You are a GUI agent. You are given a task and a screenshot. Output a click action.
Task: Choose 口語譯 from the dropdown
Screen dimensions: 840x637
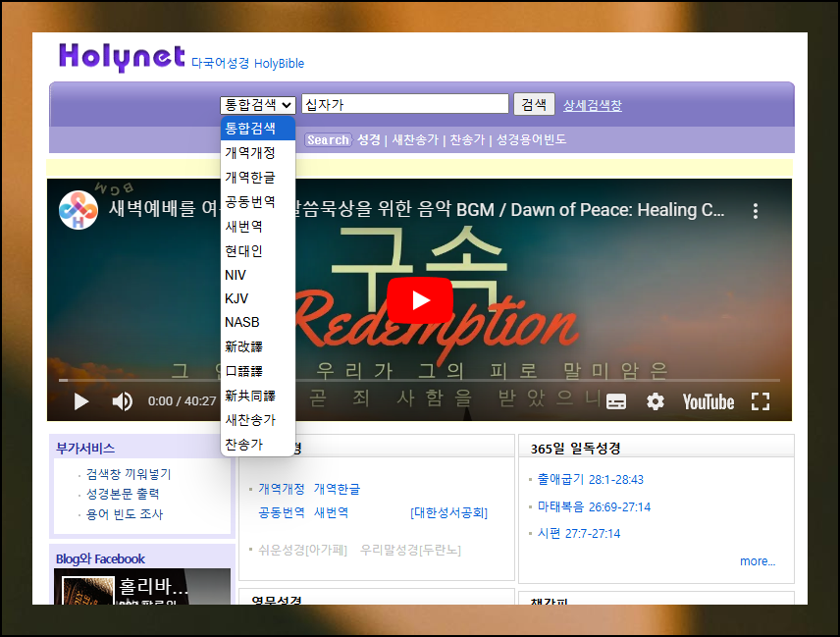[258, 371]
